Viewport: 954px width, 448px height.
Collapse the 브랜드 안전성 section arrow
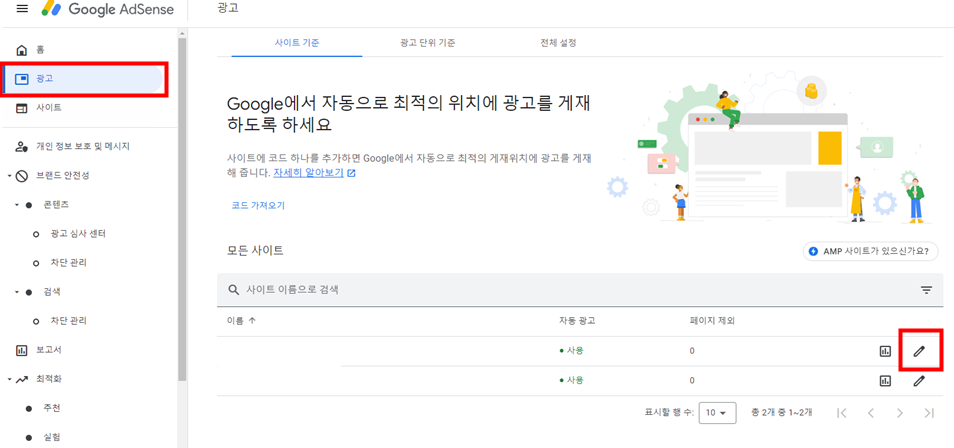click(9, 176)
